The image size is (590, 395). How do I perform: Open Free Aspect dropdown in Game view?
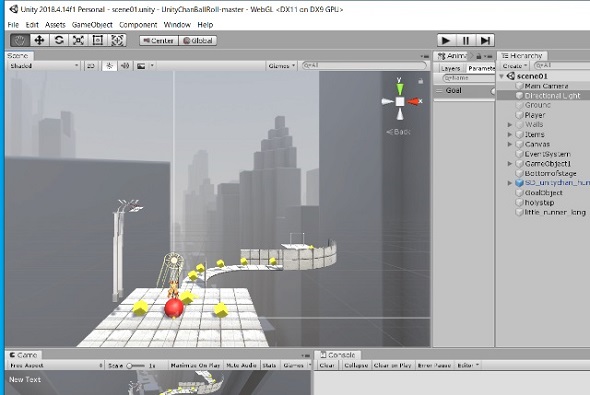point(56,365)
